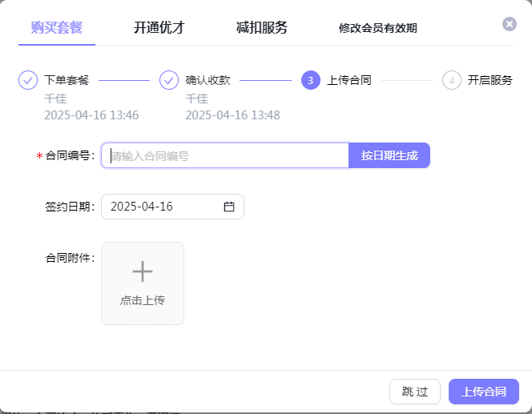532x414 pixels.
Task: Click the 下单套餐 step label
Action: pos(66,80)
